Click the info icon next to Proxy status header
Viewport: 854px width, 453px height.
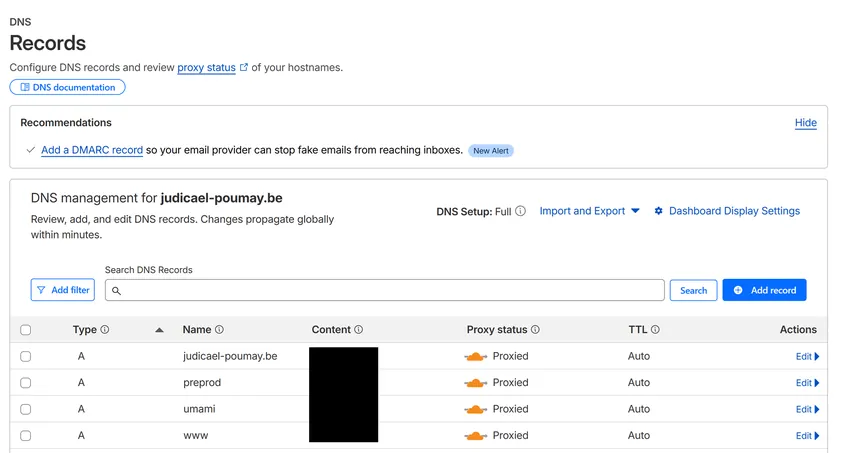click(x=535, y=329)
